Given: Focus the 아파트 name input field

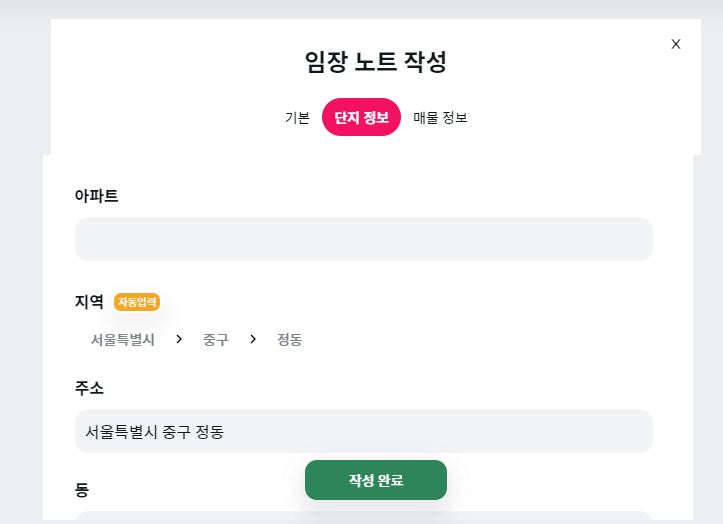Looking at the screenshot, I should tap(363, 239).
